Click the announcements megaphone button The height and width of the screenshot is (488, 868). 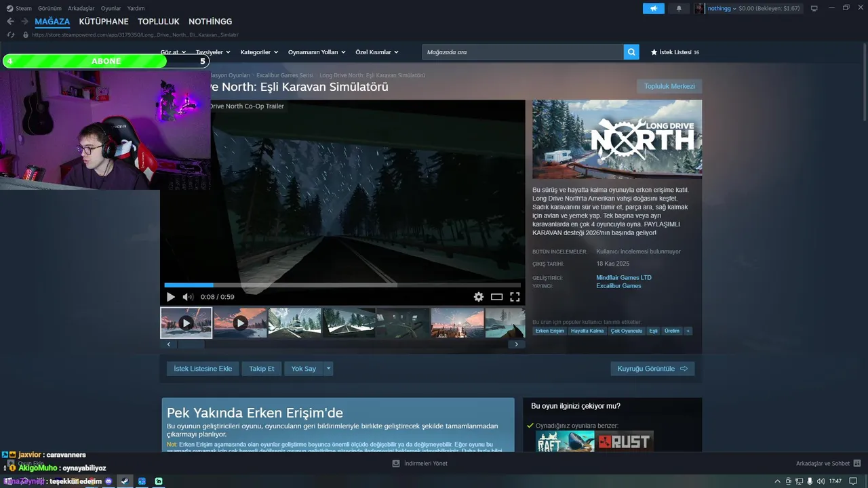point(654,8)
